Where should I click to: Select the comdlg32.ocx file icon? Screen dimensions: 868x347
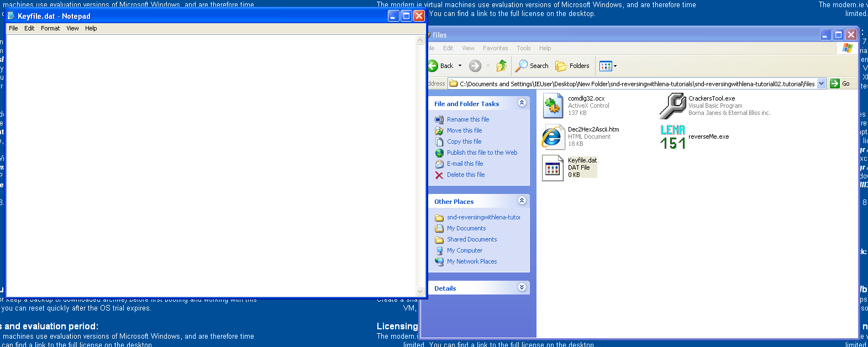[x=553, y=106]
